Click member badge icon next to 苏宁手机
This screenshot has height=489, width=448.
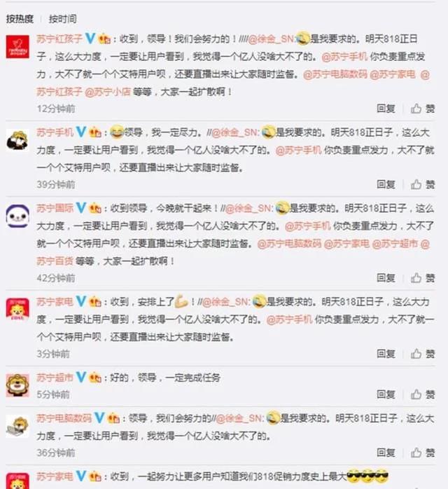[x=95, y=132]
